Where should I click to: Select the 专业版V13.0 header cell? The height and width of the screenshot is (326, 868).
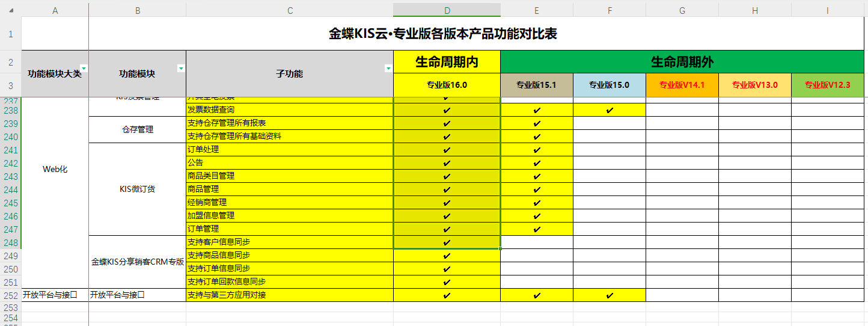(755, 85)
